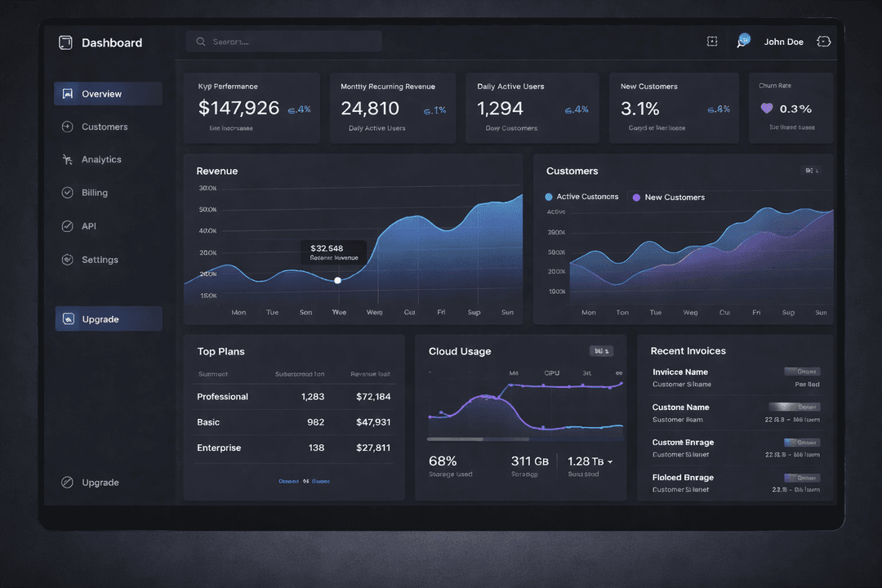Switch to the Overview section
This screenshot has height=588, width=882.
pyautogui.click(x=107, y=93)
